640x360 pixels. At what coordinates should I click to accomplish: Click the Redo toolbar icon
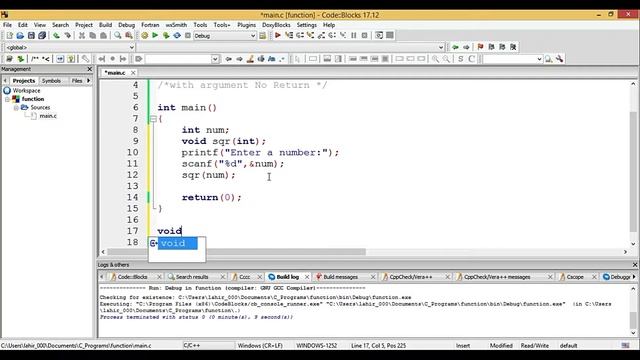point(67,36)
